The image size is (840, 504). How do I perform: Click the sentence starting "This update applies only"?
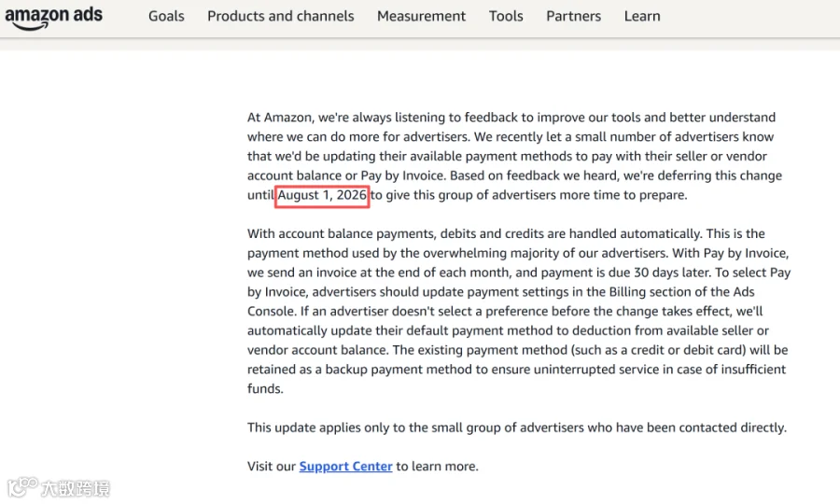click(x=516, y=427)
